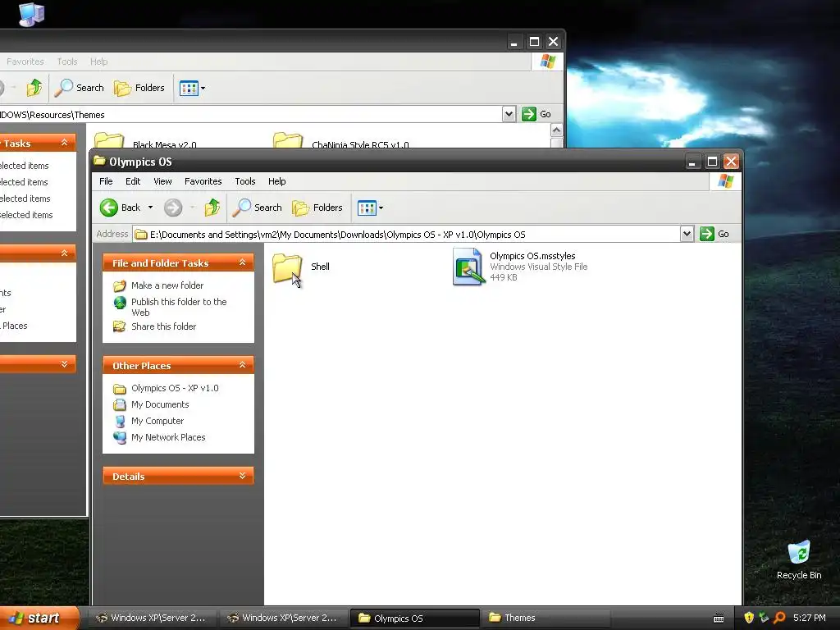Image resolution: width=840 pixels, height=630 pixels.
Task: Click My Network Places icon in sidebar
Action: point(120,437)
